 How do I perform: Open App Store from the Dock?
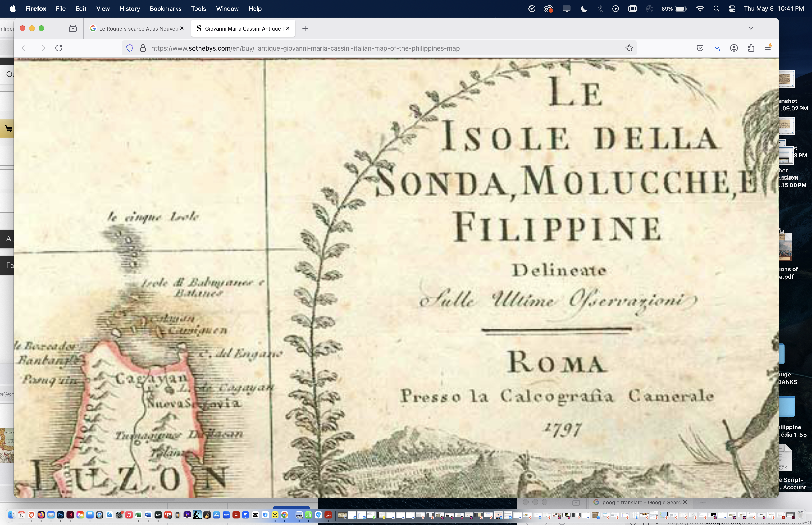216,515
